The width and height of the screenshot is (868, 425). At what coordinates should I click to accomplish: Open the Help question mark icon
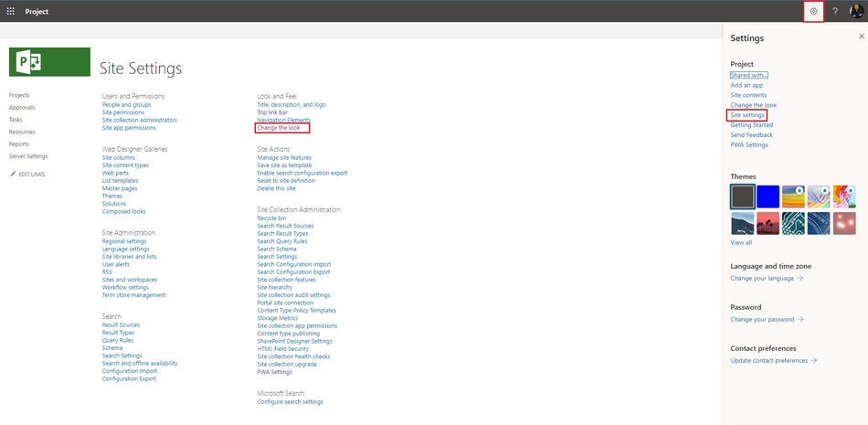835,11
